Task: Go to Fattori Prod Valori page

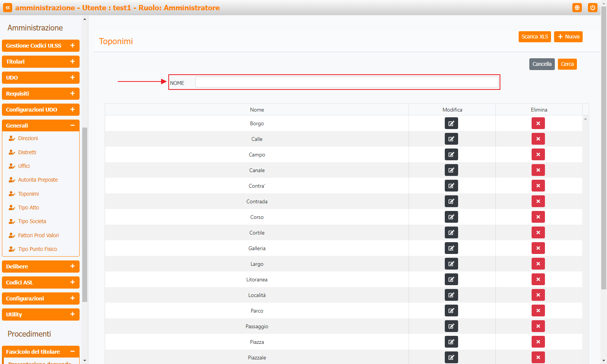Action: coord(38,235)
